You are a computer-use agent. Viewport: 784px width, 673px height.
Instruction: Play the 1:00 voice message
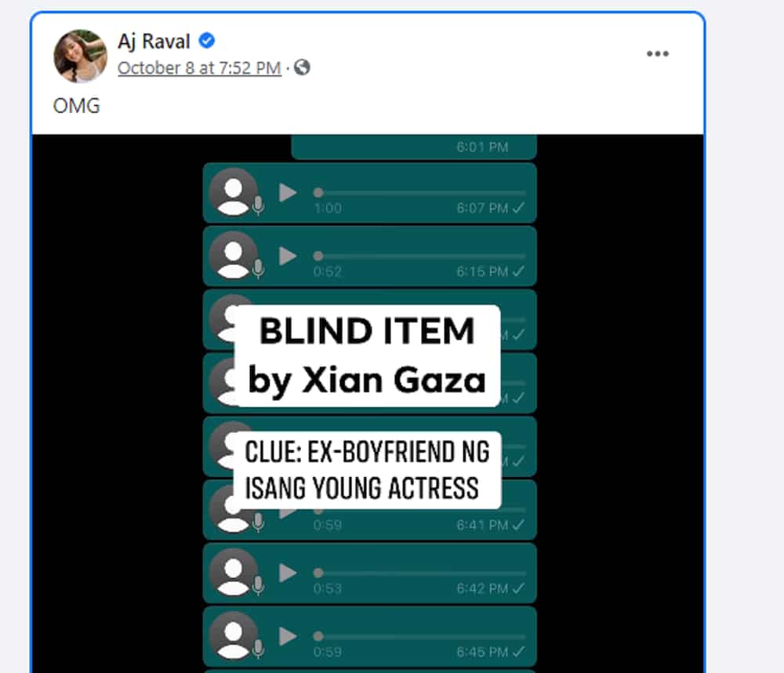(x=288, y=193)
